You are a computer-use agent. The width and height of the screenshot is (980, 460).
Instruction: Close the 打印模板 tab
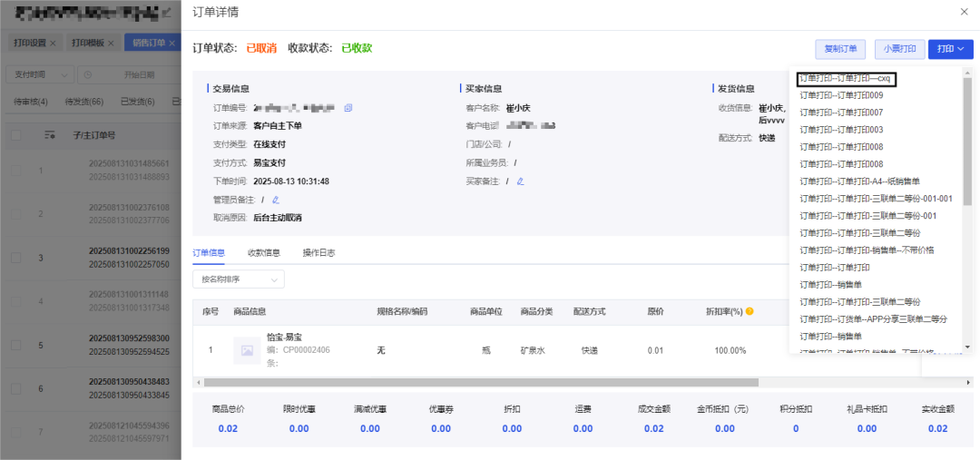111,44
